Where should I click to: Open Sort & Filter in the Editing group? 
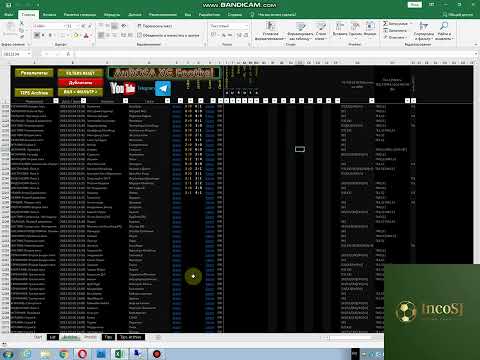[x=424, y=31]
